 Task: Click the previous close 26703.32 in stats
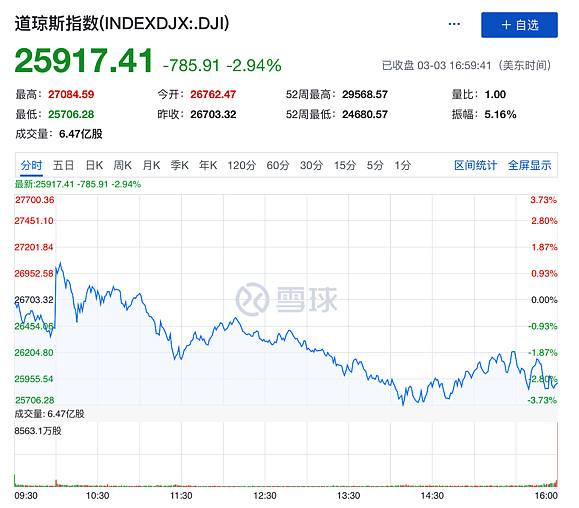[x=213, y=114]
